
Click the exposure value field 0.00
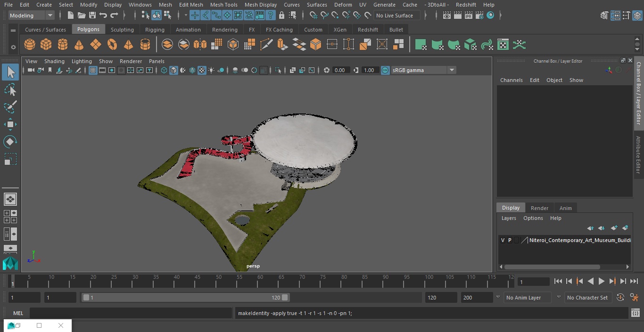click(340, 70)
